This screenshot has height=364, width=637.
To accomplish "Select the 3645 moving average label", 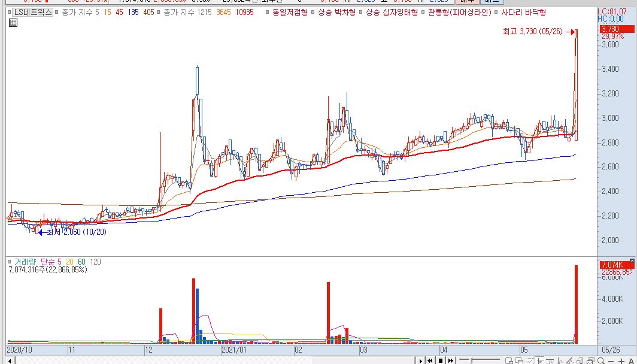I will pos(224,12).
